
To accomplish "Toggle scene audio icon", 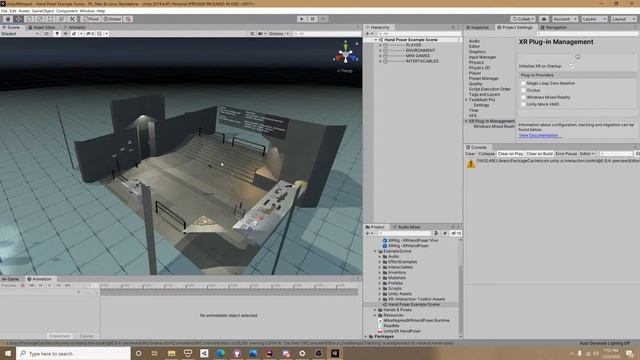I will 65,33.
